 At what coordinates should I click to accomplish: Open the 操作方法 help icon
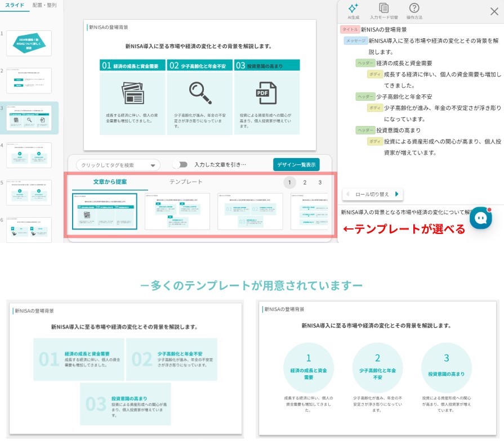pyautogui.click(x=414, y=8)
